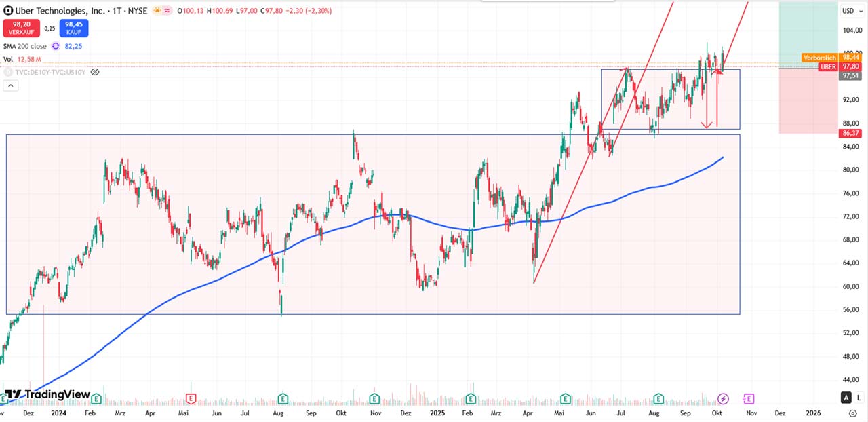Click the red VERKAUF sell button
The image size is (868, 422).
pos(21,28)
